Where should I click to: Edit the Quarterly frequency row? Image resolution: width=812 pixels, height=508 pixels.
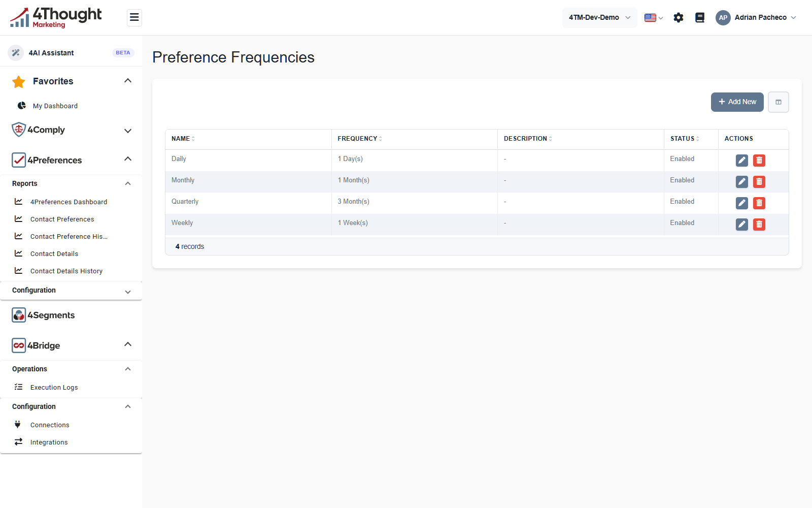coord(742,203)
